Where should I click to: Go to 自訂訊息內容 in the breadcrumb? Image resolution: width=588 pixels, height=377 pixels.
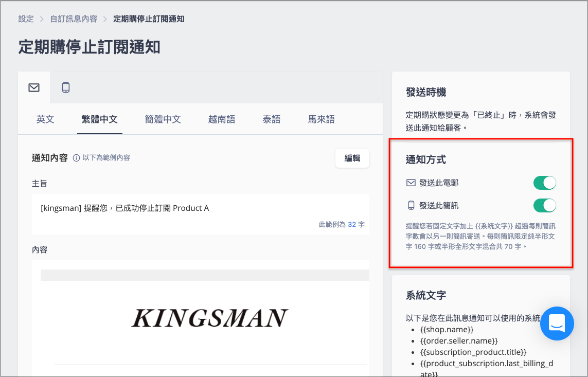coord(74,19)
